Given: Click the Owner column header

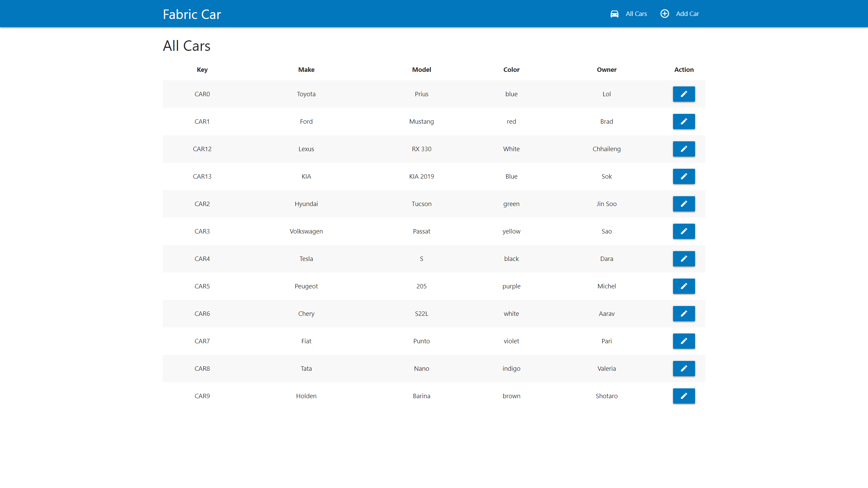Looking at the screenshot, I should [x=606, y=69].
